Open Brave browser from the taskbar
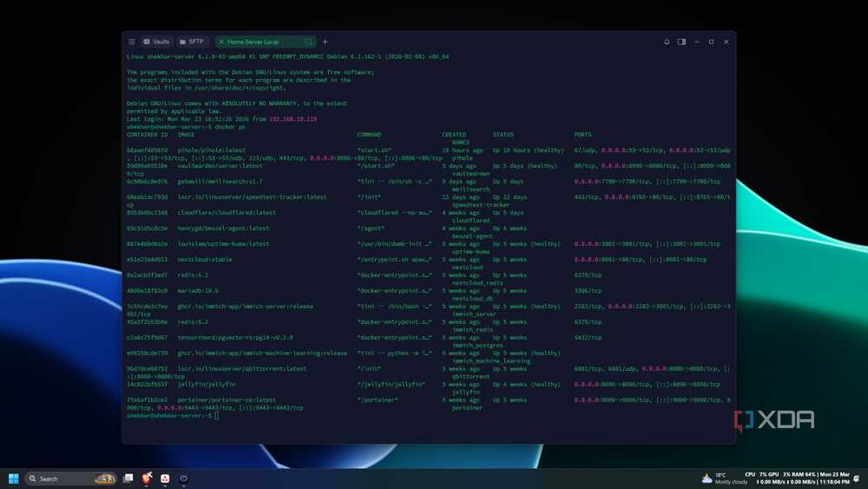Screen dimensions: 868x489 147,478
